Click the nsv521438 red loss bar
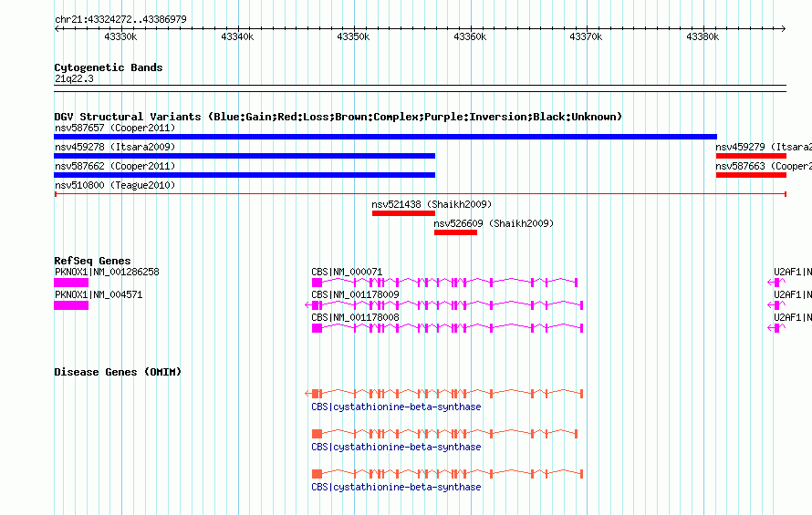Image resolution: width=812 pixels, height=515 pixels. coord(403,213)
